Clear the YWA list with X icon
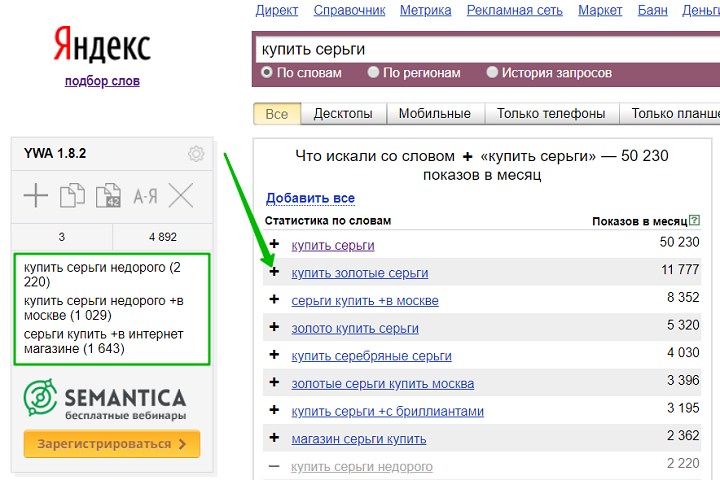Image resolution: width=720 pixels, height=480 pixels. click(x=181, y=195)
